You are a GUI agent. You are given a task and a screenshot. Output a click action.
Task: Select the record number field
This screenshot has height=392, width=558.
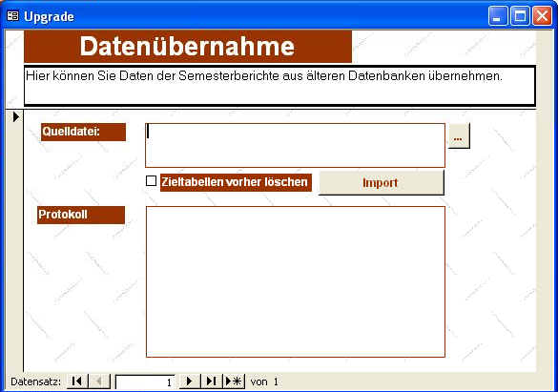[x=145, y=382]
